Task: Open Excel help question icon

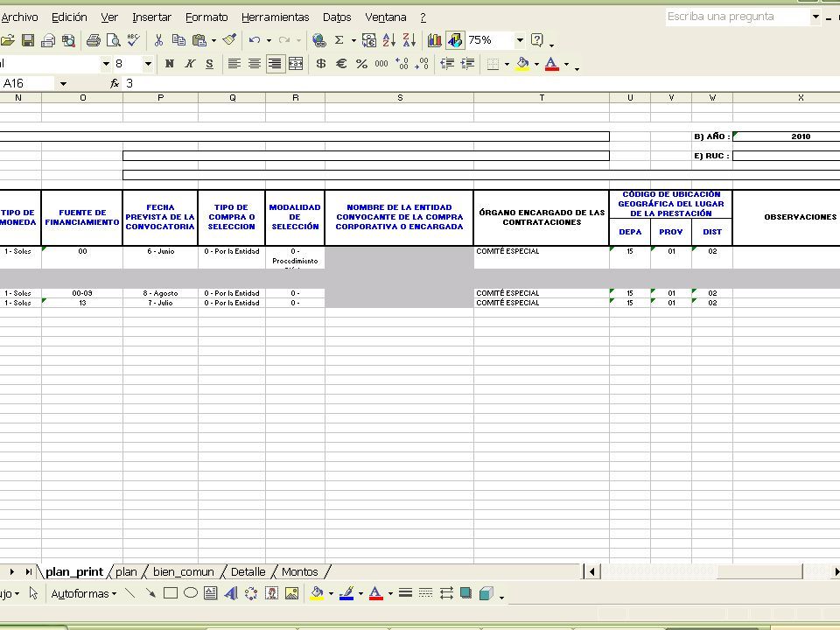Action: 536,40
